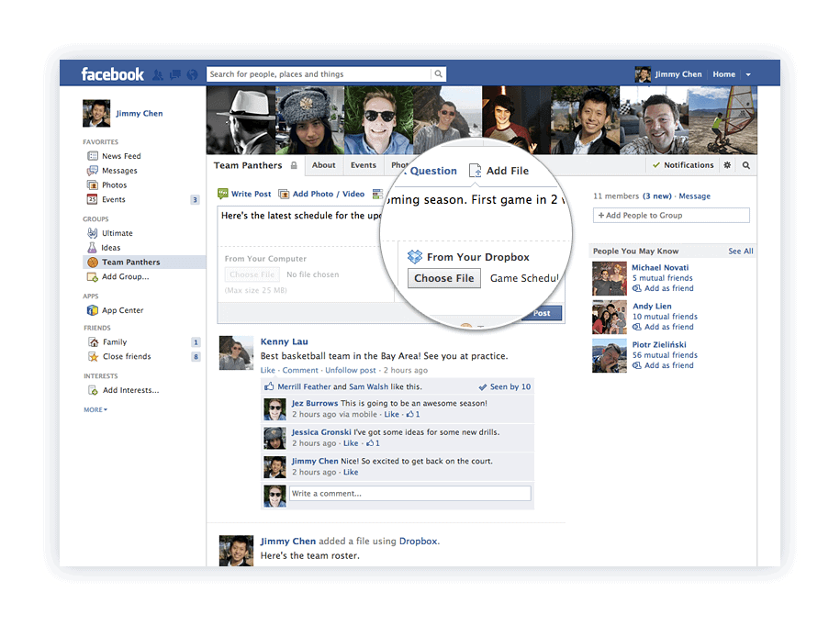
Task: Open the About tab of Team Panthers
Action: click(324, 165)
